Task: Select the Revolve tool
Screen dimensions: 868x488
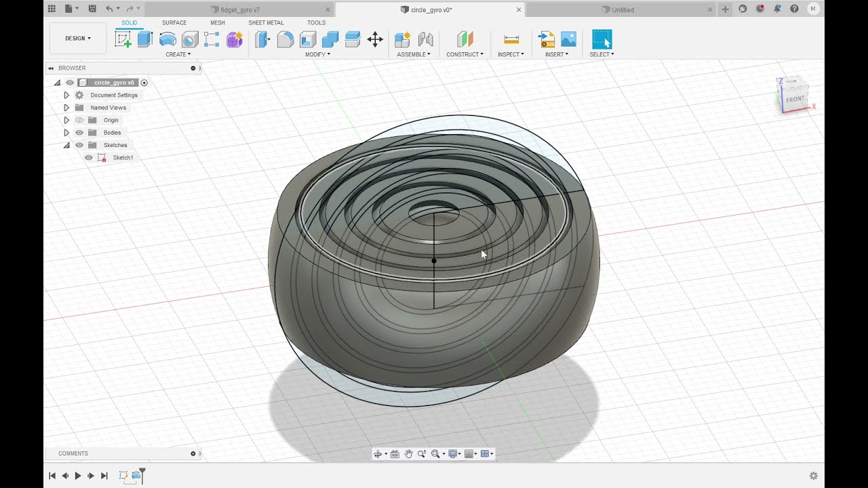Action: click(x=167, y=39)
